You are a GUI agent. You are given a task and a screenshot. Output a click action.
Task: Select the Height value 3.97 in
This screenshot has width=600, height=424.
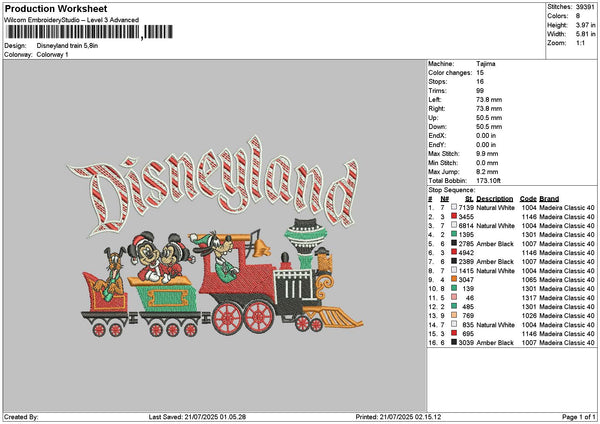pos(585,25)
